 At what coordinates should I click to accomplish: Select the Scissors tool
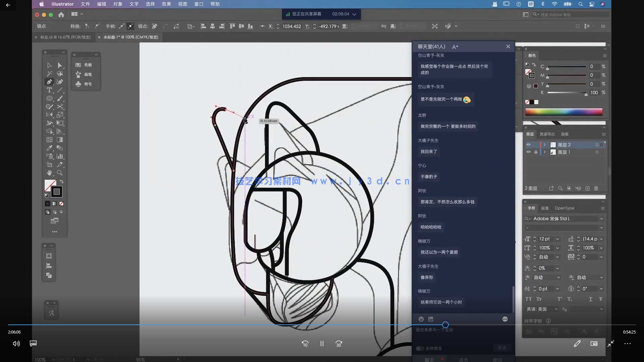[x=60, y=107]
